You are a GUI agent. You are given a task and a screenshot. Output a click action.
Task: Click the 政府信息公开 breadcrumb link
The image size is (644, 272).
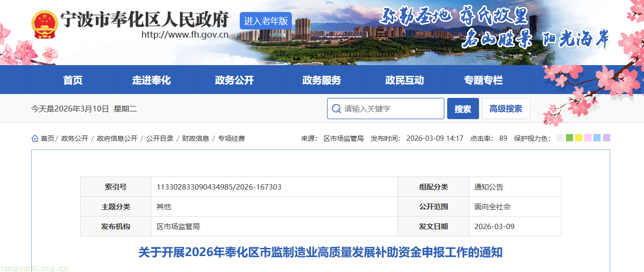tap(117, 138)
